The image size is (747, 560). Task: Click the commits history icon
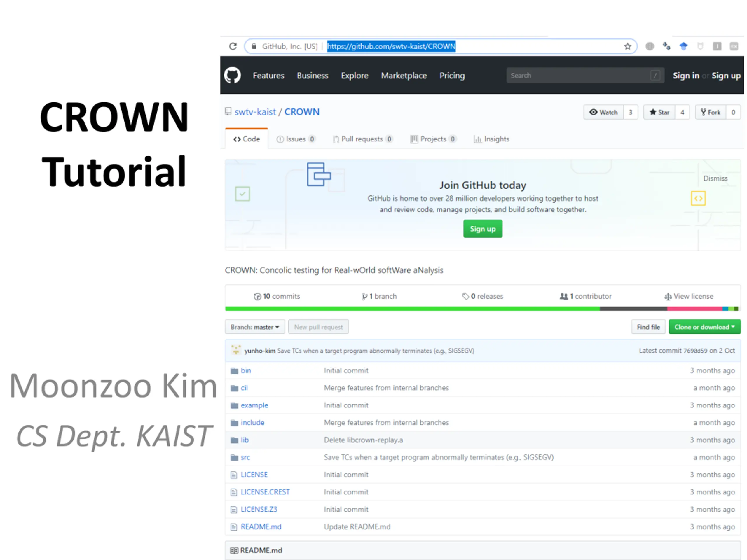[x=257, y=296]
